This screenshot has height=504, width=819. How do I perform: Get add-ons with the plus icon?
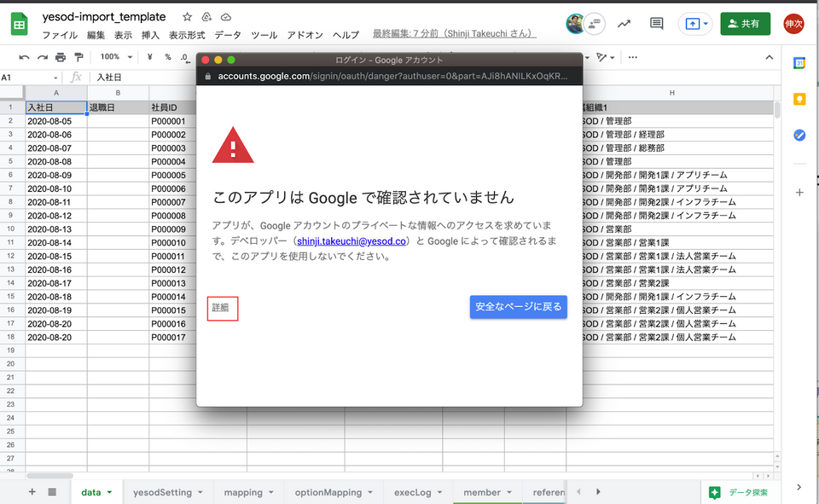799,193
